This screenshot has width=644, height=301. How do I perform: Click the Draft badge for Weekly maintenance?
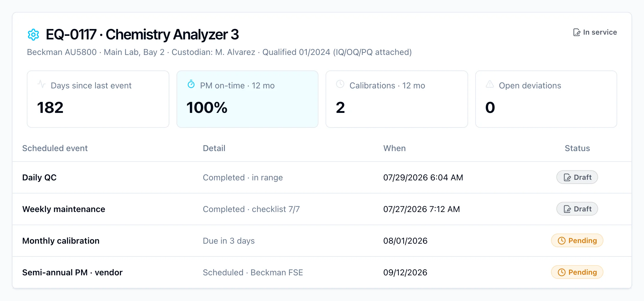pos(577,209)
